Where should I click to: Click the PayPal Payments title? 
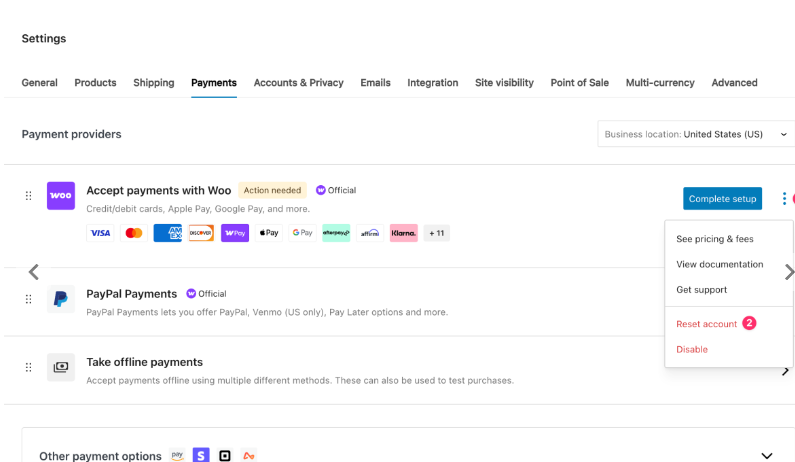point(132,294)
